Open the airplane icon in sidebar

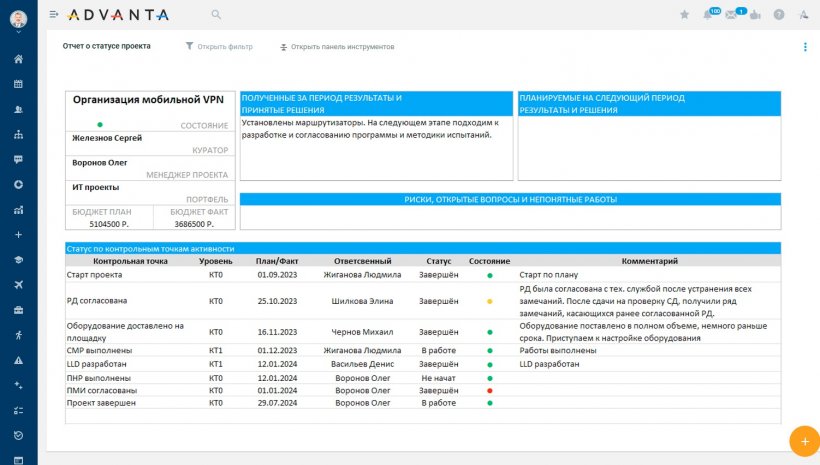[18, 285]
